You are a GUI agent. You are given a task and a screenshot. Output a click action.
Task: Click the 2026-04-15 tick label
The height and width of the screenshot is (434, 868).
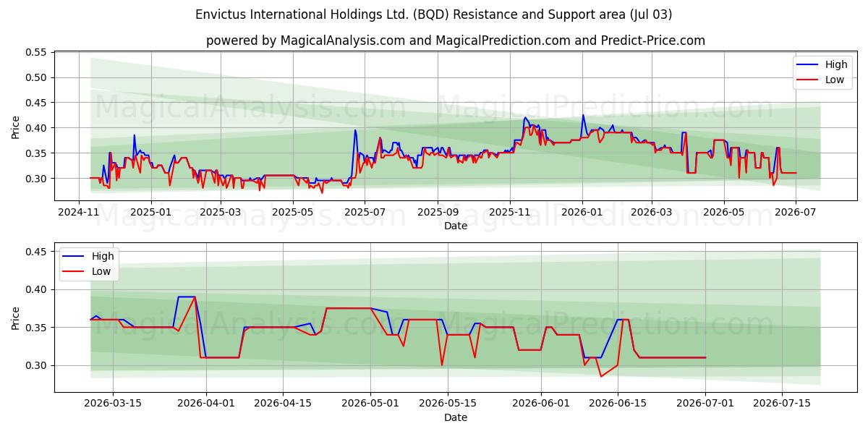tap(283, 404)
